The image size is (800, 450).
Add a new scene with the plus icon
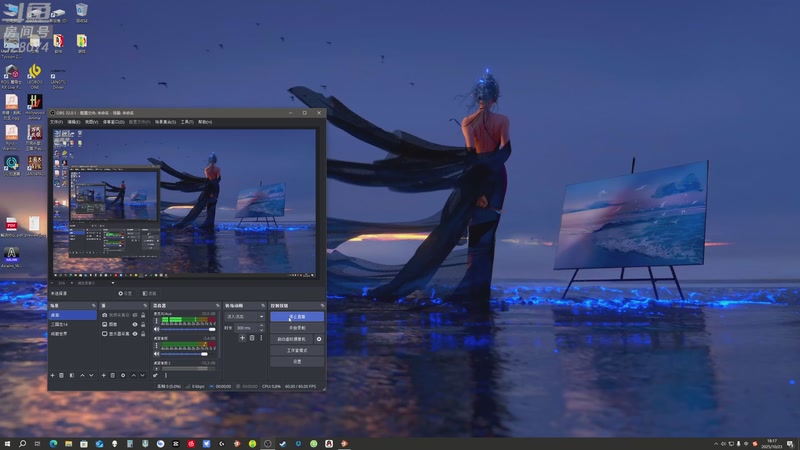pyautogui.click(x=52, y=376)
